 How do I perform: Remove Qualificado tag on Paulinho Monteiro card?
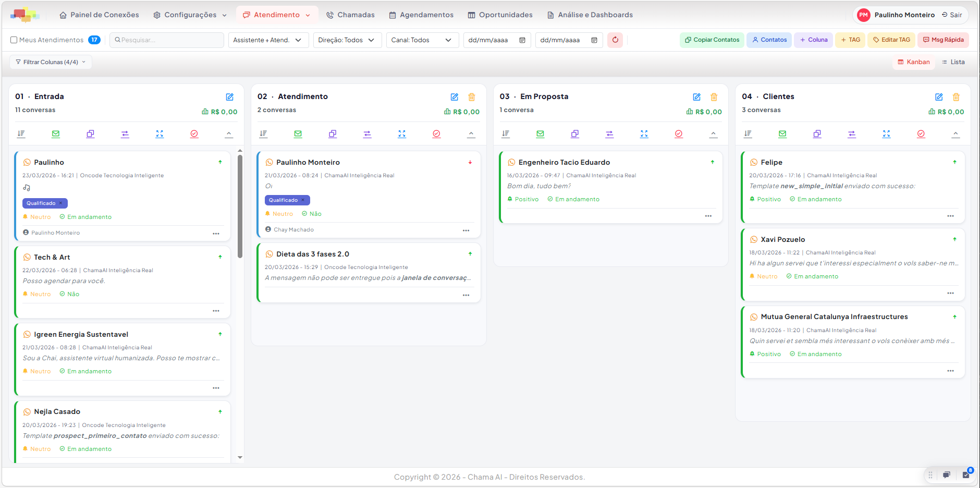click(x=303, y=200)
